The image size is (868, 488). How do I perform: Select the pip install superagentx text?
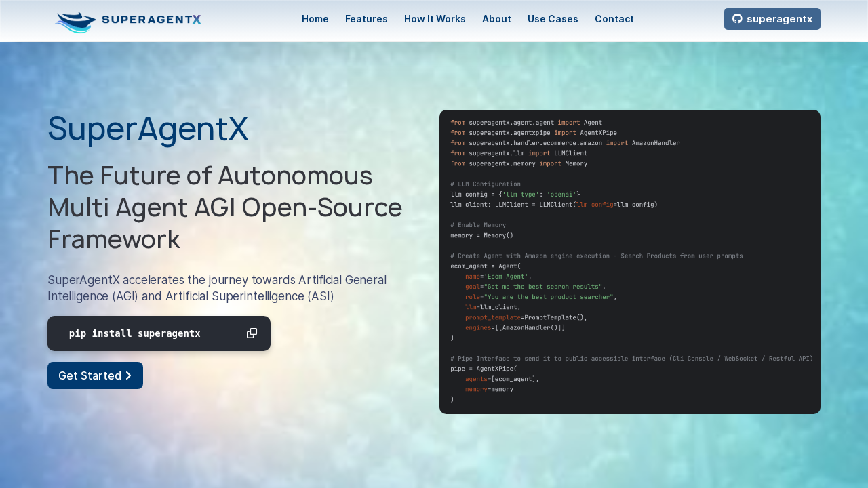coord(134,333)
